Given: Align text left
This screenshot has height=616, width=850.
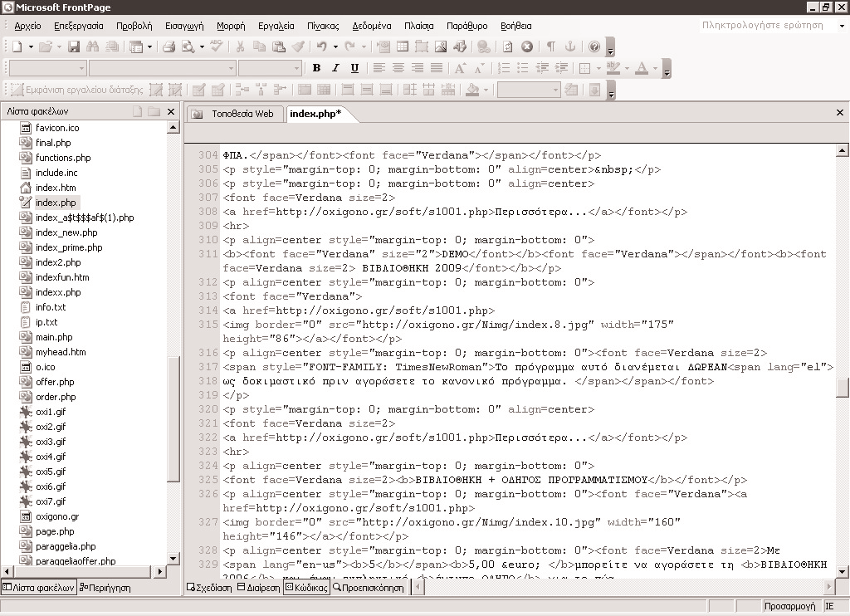Looking at the screenshot, I should point(379,68).
